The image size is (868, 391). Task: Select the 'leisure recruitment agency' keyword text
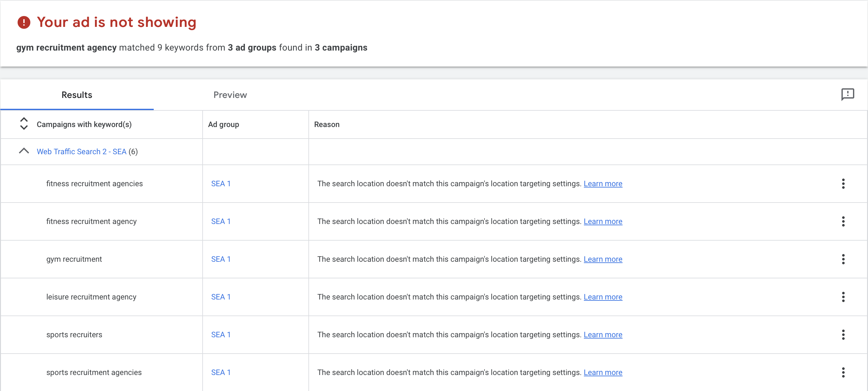tap(91, 297)
